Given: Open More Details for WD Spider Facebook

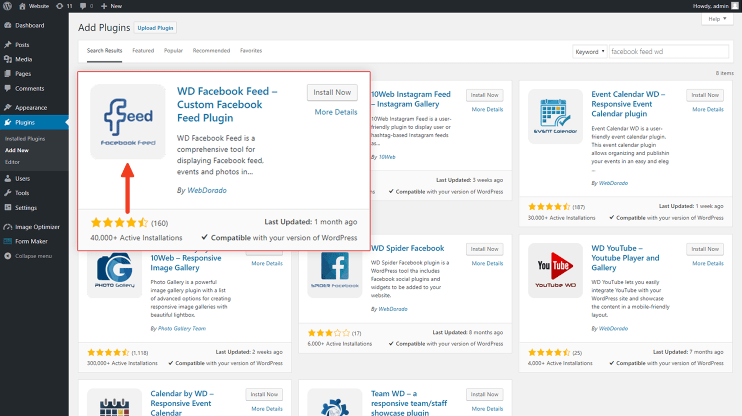Looking at the screenshot, I should coord(487,263).
